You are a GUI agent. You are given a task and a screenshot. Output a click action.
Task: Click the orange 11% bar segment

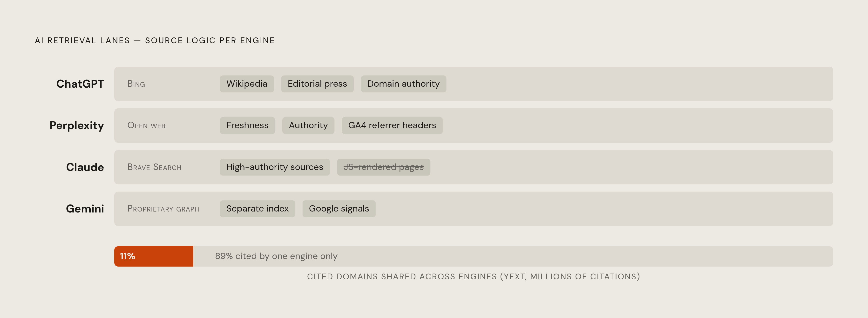point(154,256)
